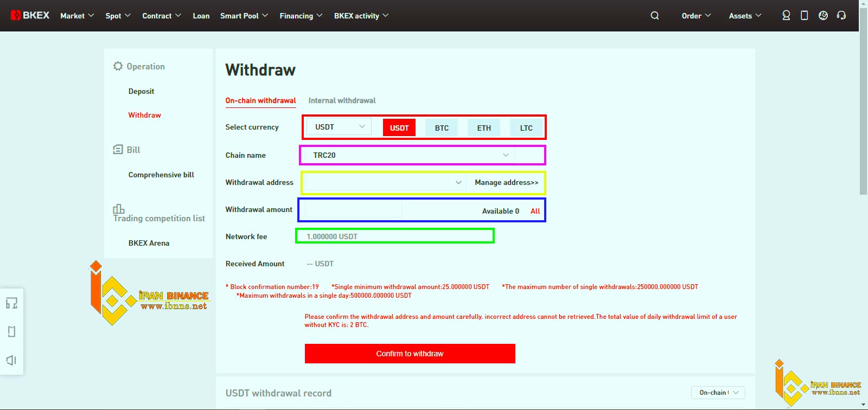Click All to withdraw full balance
This screenshot has width=868, height=410.
pyautogui.click(x=535, y=211)
